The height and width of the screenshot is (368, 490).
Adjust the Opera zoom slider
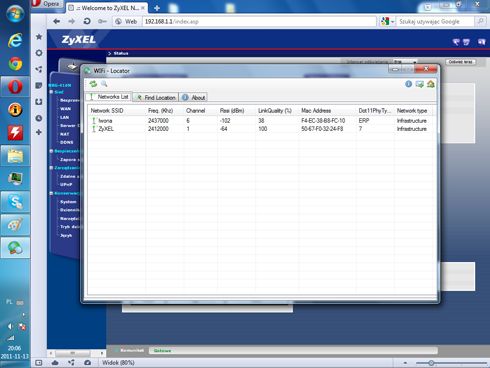pyautogui.click(x=431, y=363)
